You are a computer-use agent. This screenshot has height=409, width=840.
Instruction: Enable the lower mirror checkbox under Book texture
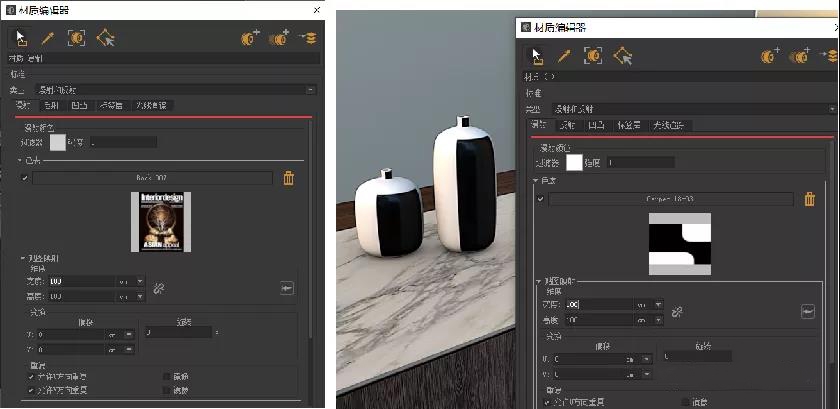(166, 390)
